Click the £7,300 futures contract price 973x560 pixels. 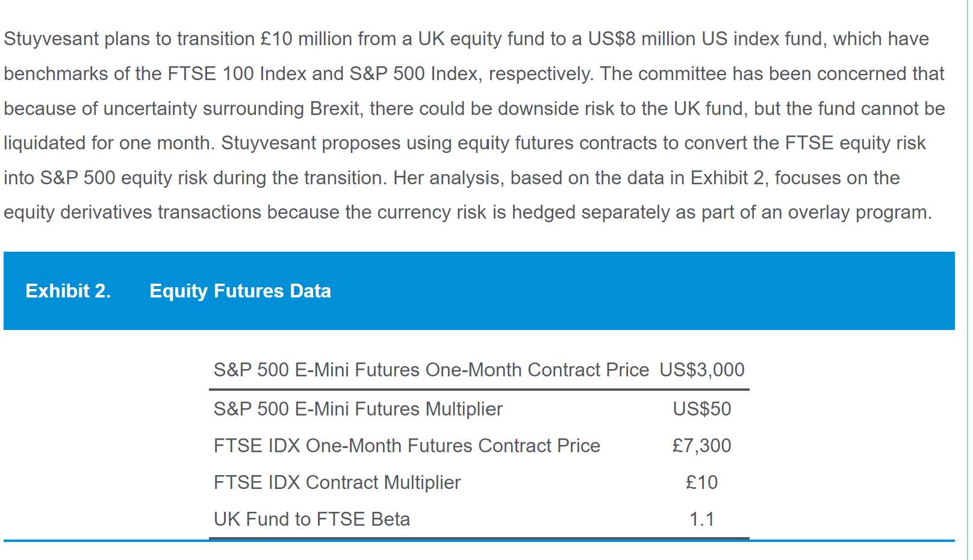coord(701,446)
